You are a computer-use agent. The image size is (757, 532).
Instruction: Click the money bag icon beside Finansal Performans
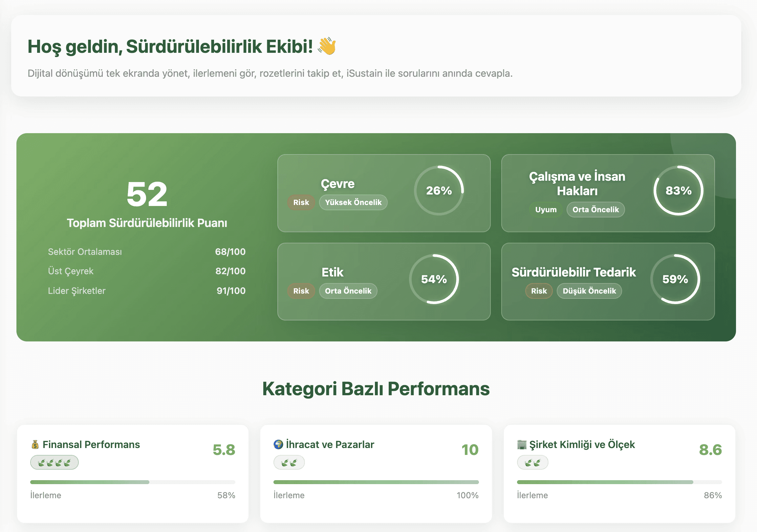35,445
